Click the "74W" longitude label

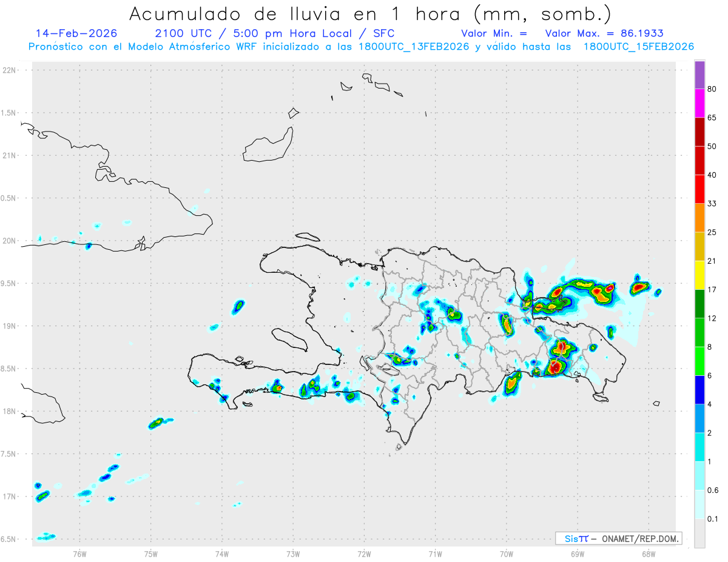(x=222, y=554)
